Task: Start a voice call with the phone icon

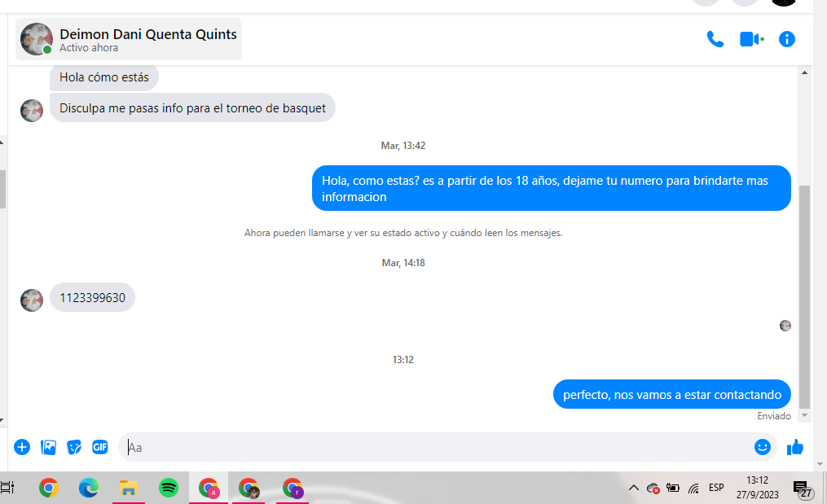Action: pos(715,39)
